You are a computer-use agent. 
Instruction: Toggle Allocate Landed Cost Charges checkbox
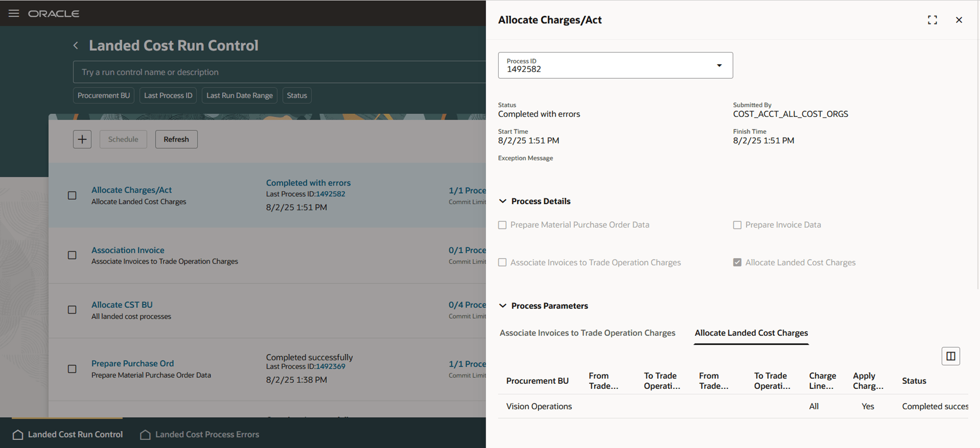(737, 262)
